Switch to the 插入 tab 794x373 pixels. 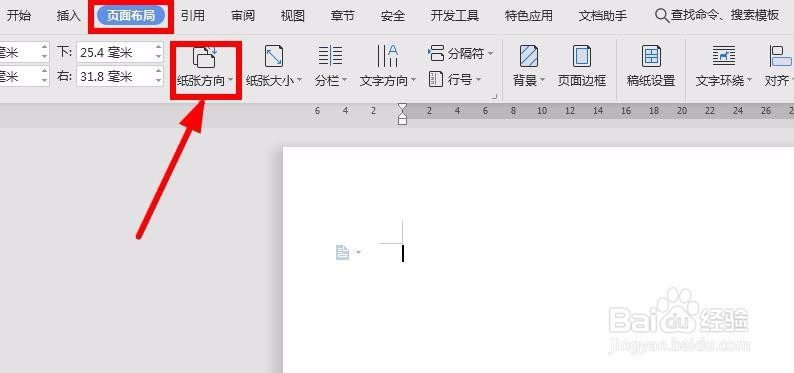69,16
